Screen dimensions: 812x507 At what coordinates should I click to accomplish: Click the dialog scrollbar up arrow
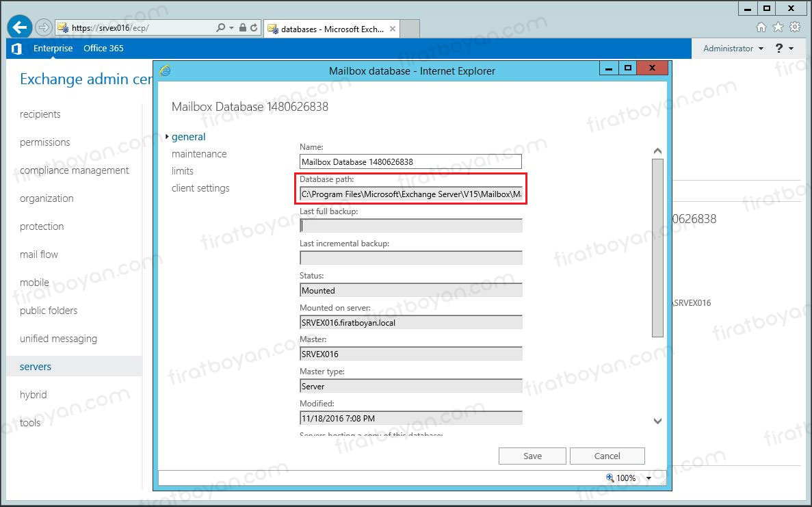tap(657, 151)
